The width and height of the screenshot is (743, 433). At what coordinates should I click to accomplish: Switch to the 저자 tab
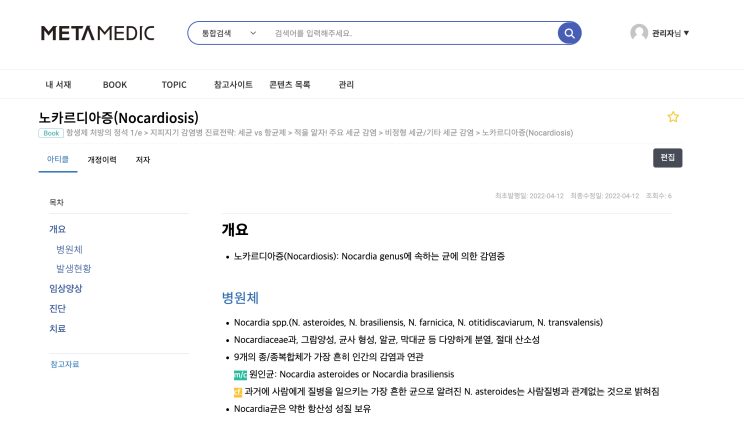pos(143,160)
